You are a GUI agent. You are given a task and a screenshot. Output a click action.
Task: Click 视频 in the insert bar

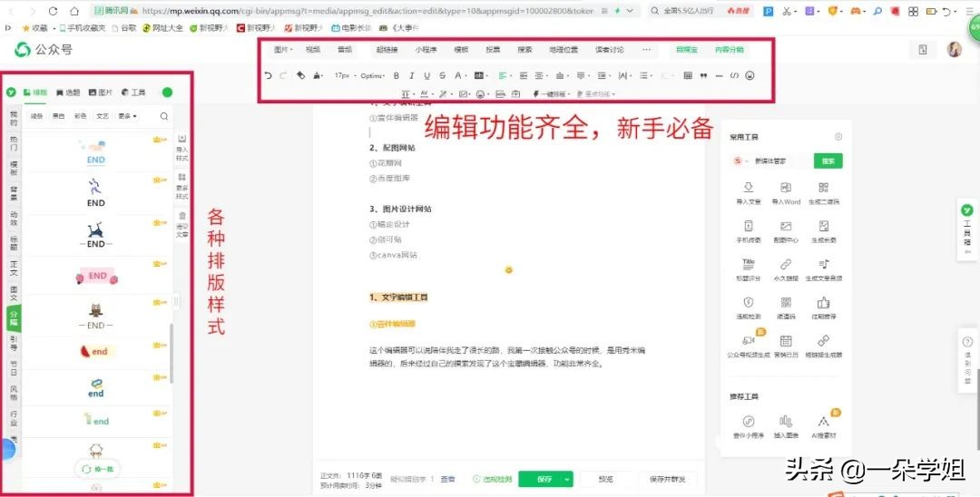pyautogui.click(x=312, y=49)
